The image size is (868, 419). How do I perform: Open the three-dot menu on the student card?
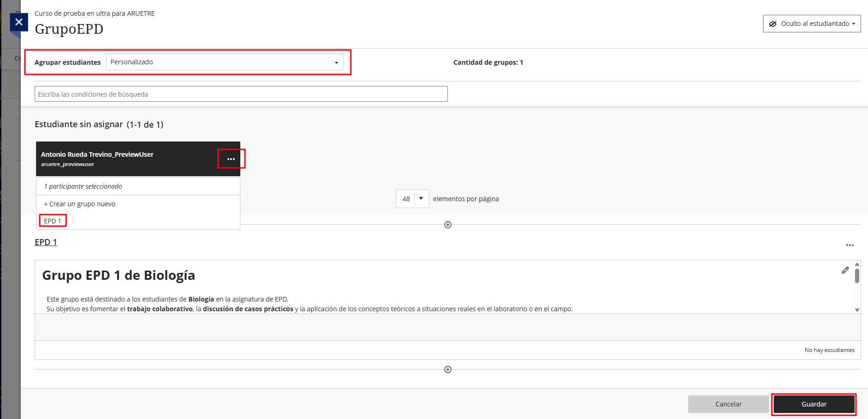coord(231,159)
